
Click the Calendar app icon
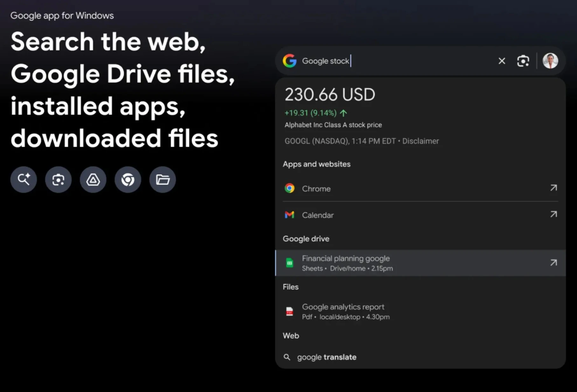290,215
